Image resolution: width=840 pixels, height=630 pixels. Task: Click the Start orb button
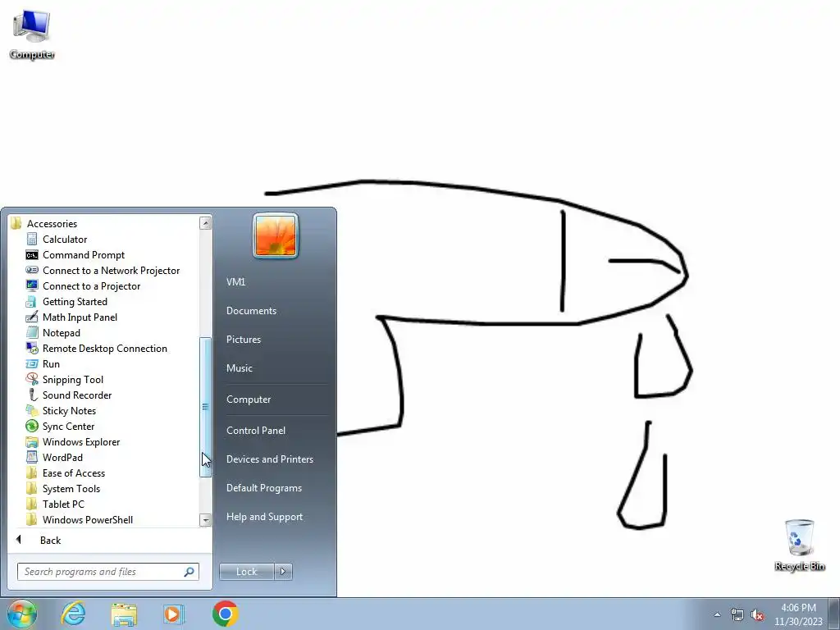coord(21,614)
